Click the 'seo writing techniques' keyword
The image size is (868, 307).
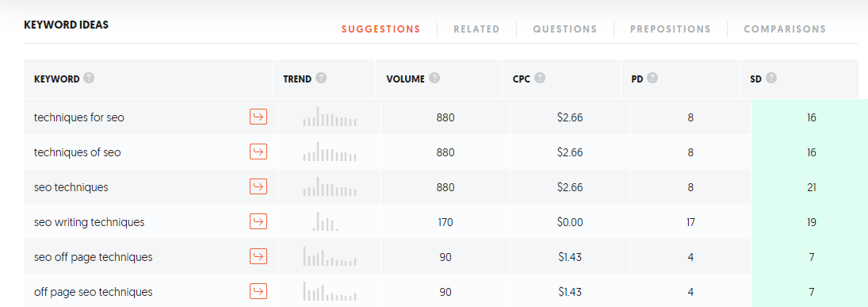[89, 222]
